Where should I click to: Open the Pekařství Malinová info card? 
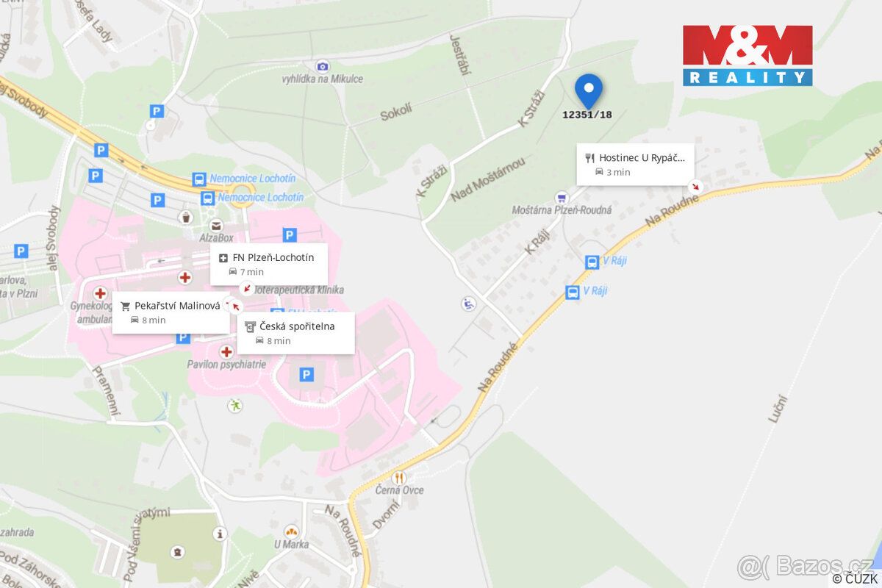click(171, 312)
